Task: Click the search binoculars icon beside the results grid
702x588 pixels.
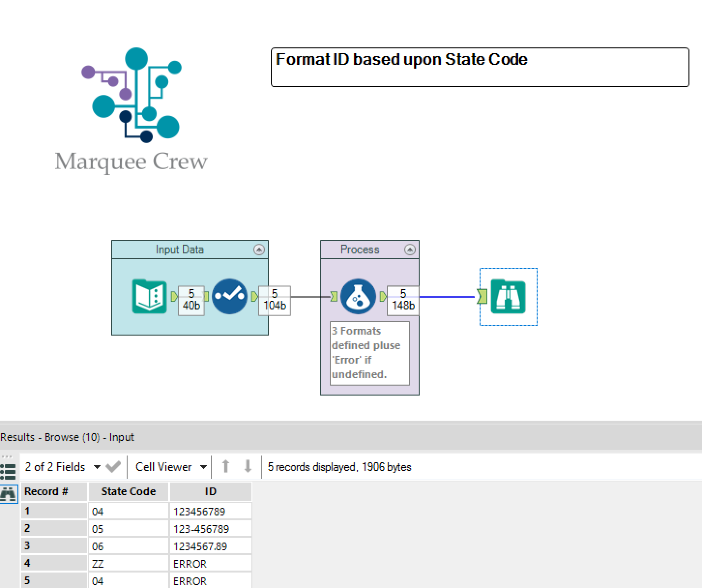Action: coord(8,494)
